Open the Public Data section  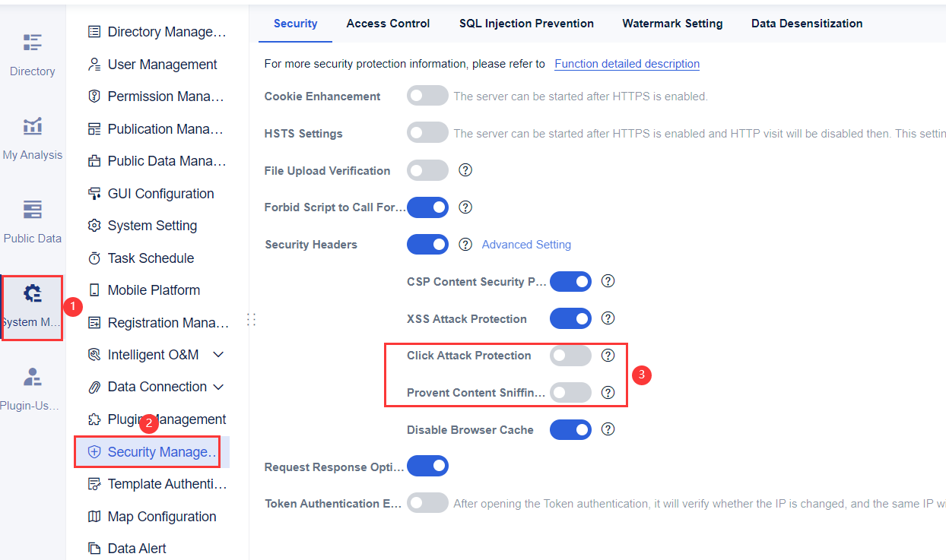click(x=32, y=220)
